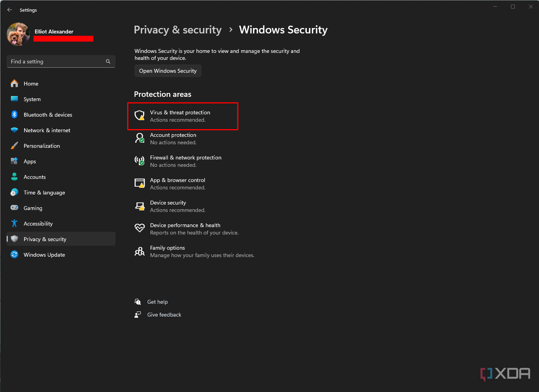Click the Apps icon in sidebar
The image size is (539, 392).
tap(14, 161)
